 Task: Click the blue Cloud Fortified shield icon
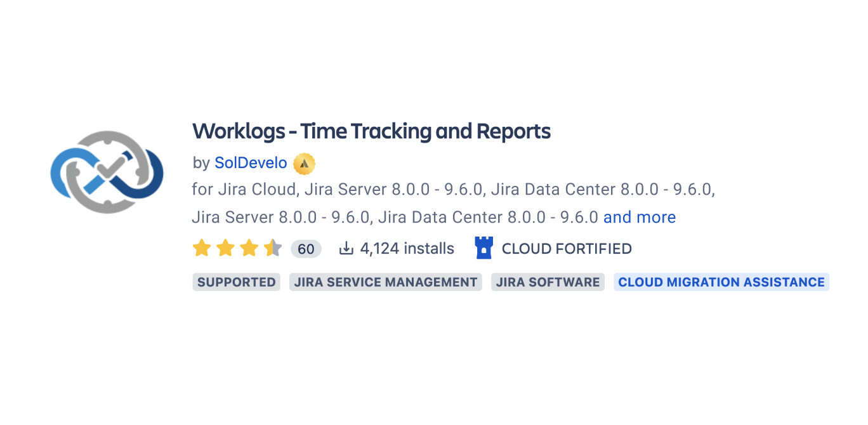(485, 247)
